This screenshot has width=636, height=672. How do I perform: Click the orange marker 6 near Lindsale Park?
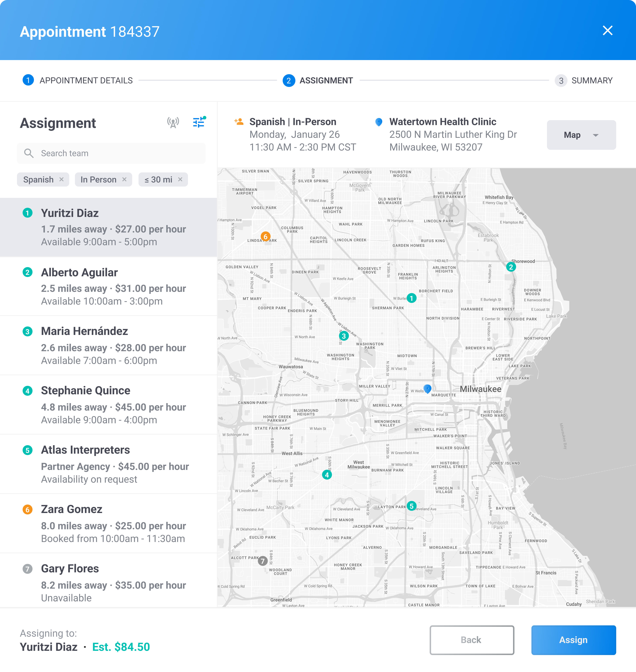(266, 236)
